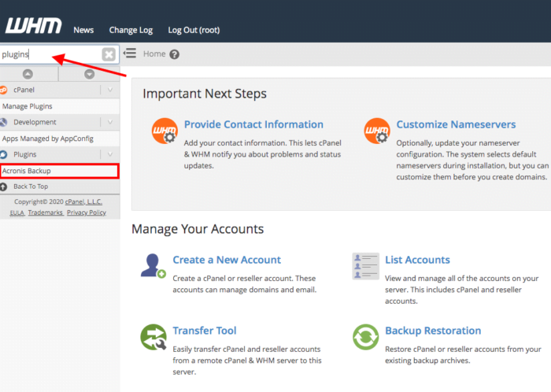Select Manage Plugins in the sidebar
The height and width of the screenshot is (392, 551).
27,106
